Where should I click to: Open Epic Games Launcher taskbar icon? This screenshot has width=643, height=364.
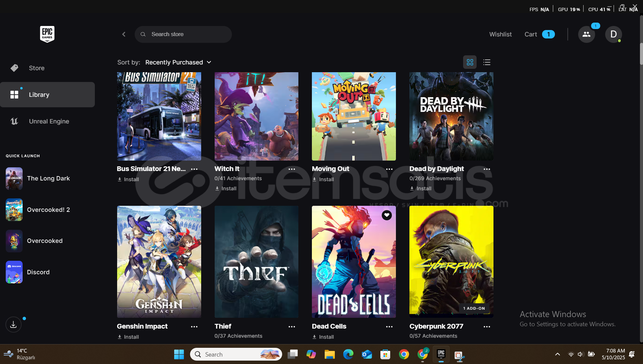[441, 355]
